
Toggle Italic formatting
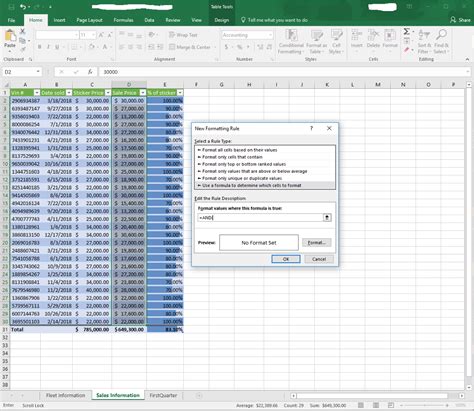click(48, 47)
